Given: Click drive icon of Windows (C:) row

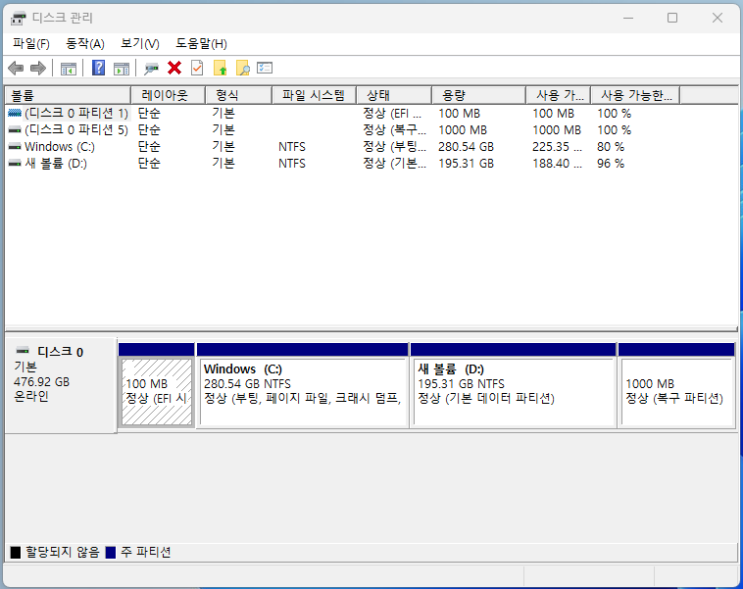Looking at the screenshot, I should 15,147.
